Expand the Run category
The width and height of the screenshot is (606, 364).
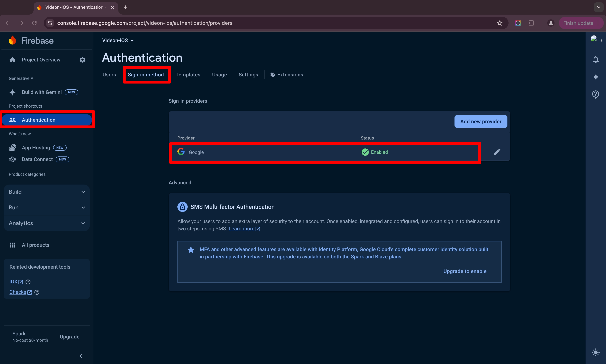tap(47, 208)
